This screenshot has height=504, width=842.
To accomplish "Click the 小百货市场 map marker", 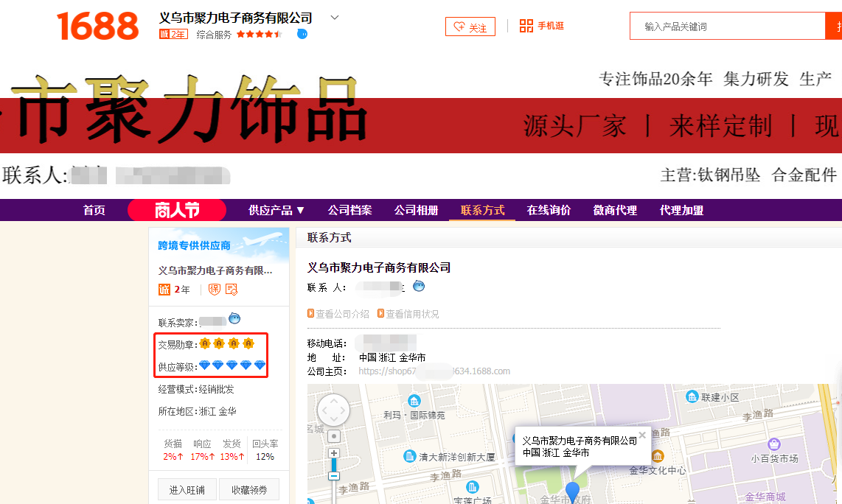I will 774,444.
